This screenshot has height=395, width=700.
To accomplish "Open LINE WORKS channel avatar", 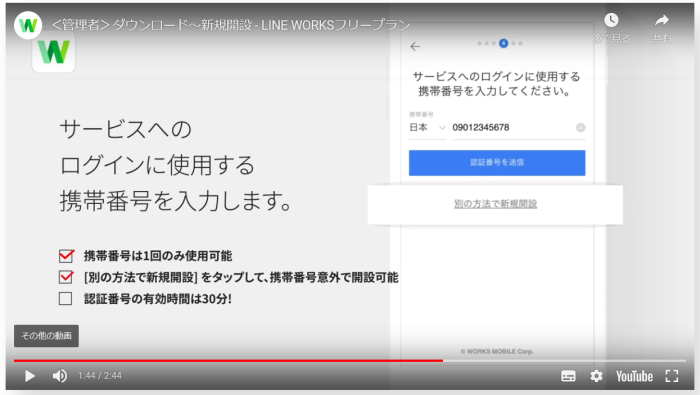I will [x=28, y=25].
